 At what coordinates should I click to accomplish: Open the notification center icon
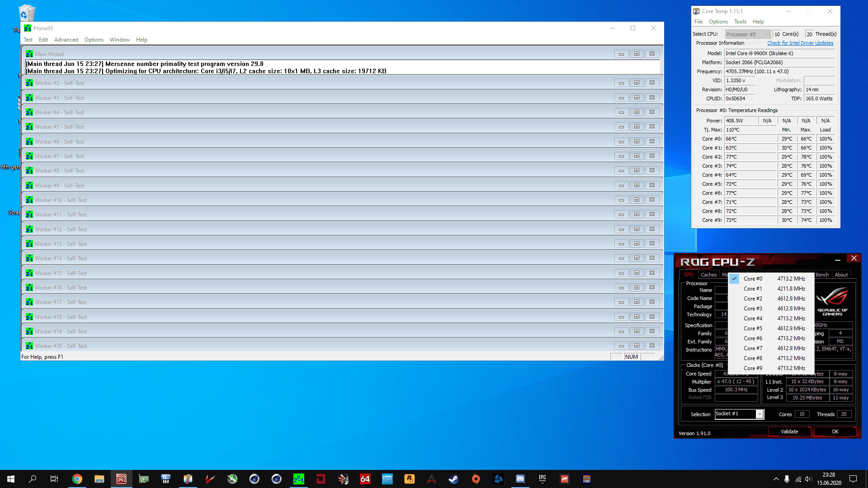tap(853, 479)
